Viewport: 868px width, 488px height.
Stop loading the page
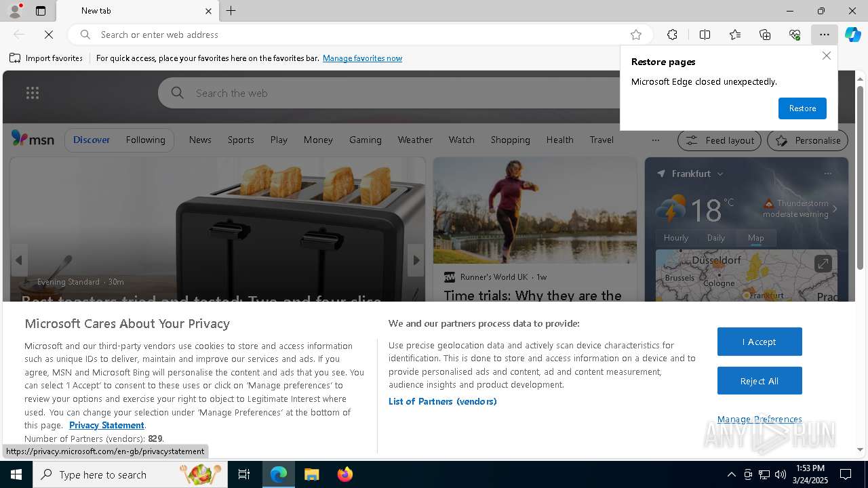(49, 35)
